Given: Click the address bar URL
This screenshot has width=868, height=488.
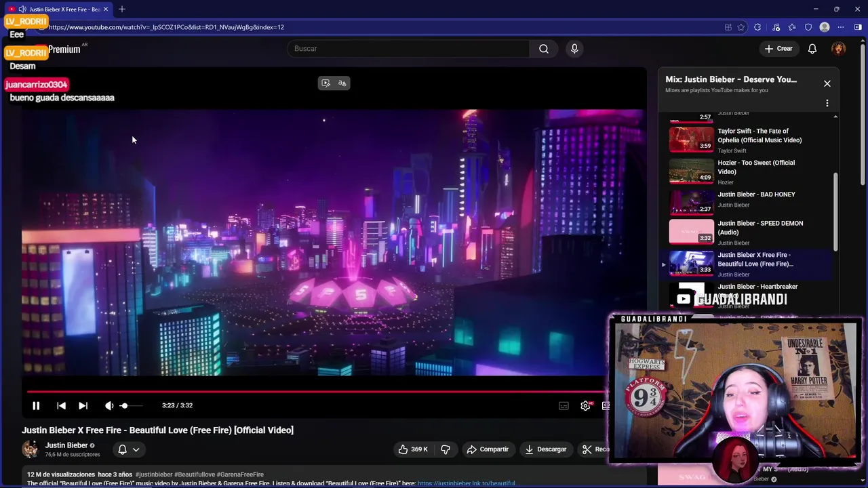Looking at the screenshot, I should tap(166, 27).
